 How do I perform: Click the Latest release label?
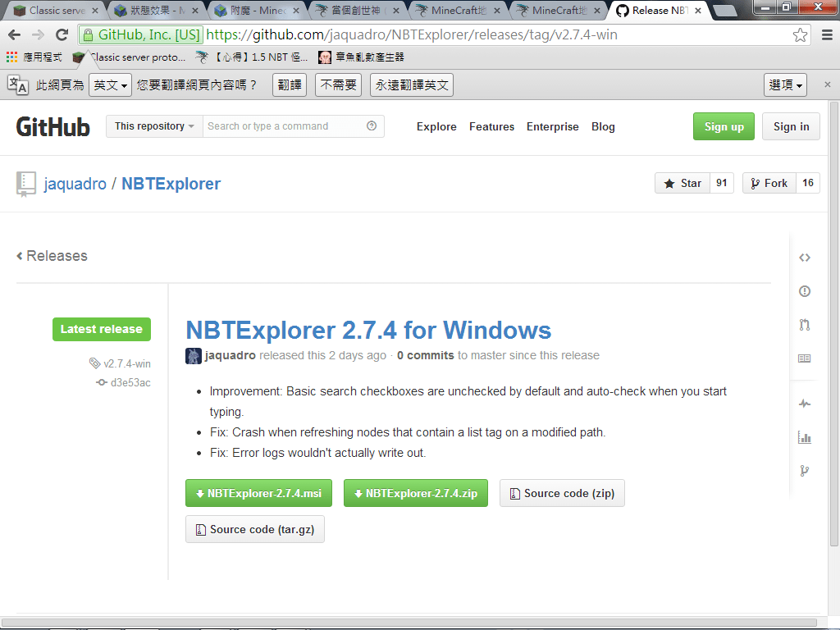point(102,330)
